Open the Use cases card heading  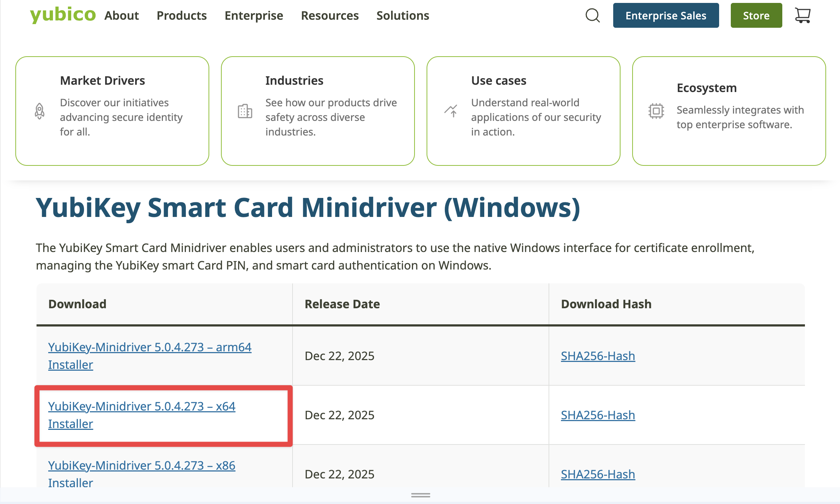click(x=499, y=80)
